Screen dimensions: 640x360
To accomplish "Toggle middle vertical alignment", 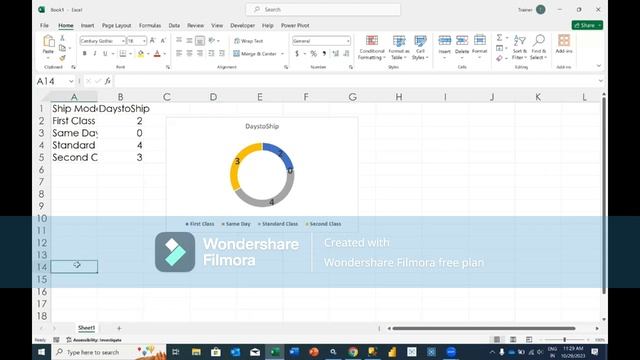I will point(189,40).
